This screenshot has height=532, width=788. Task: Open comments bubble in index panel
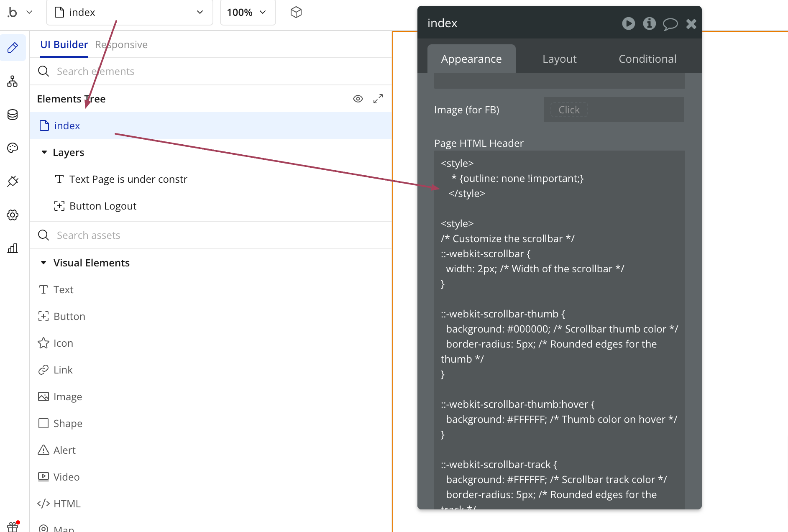[670, 24]
